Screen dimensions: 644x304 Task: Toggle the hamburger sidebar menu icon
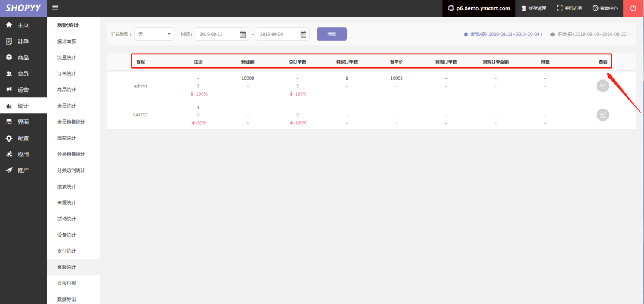point(56,8)
